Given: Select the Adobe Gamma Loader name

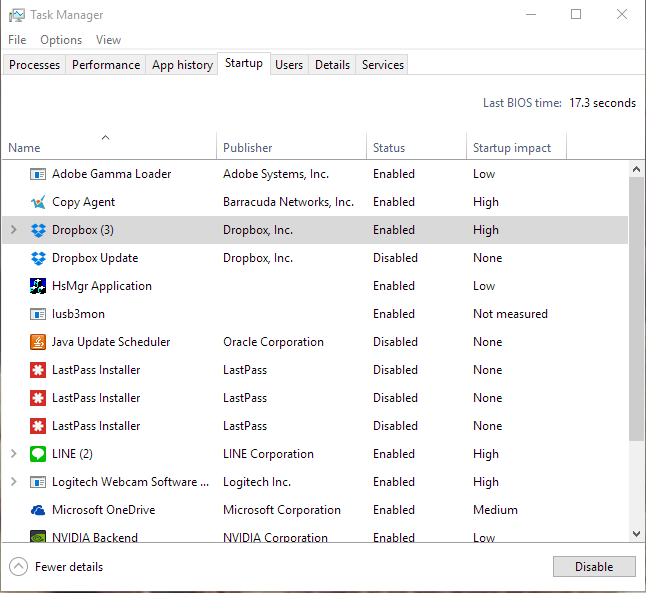Looking at the screenshot, I should (111, 174).
